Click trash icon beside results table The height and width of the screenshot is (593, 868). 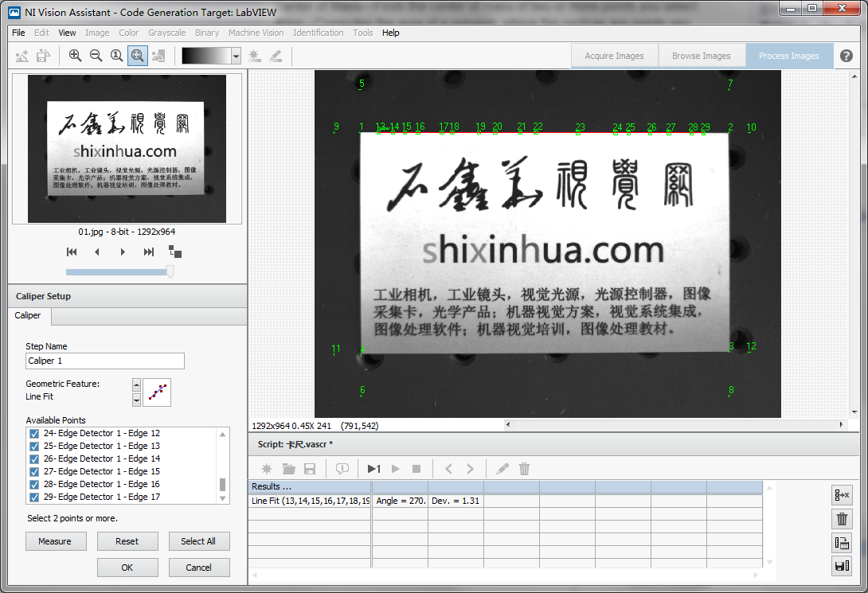pyautogui.click(x=841, y=519)
